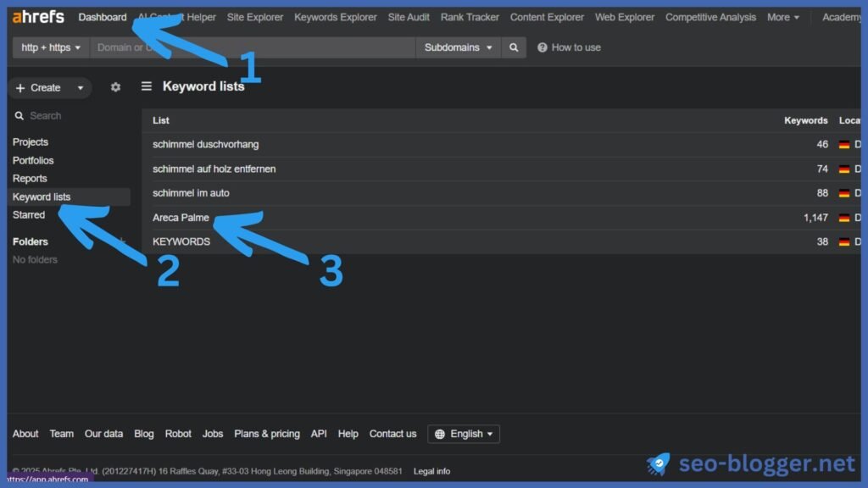Open Web Explorer
Viewport: 868px width, 488px height.
(x=625, y=17)
